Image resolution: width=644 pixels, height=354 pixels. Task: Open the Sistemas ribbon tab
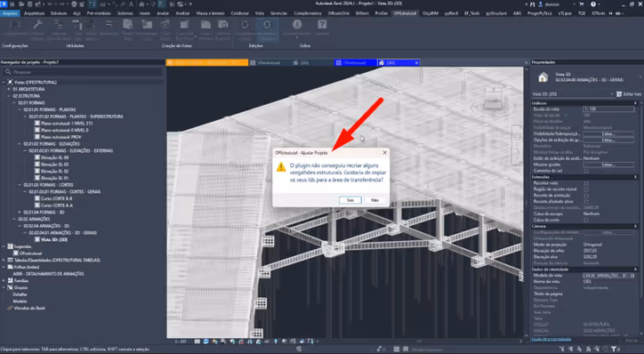[x=125, y=13]
